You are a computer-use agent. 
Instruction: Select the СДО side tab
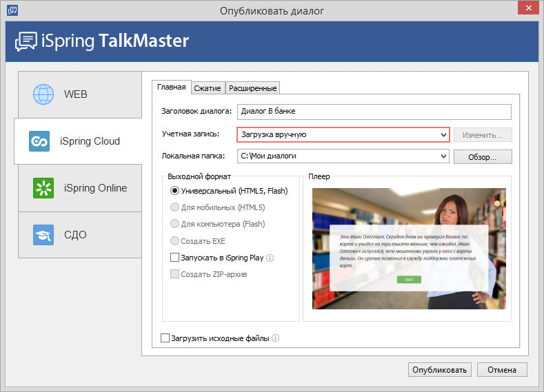click(x=80, y=235)
